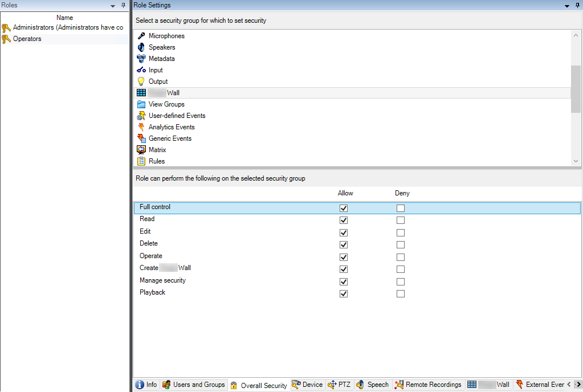
Task: Pin the Role Settings panel
Action: [577, 5]
